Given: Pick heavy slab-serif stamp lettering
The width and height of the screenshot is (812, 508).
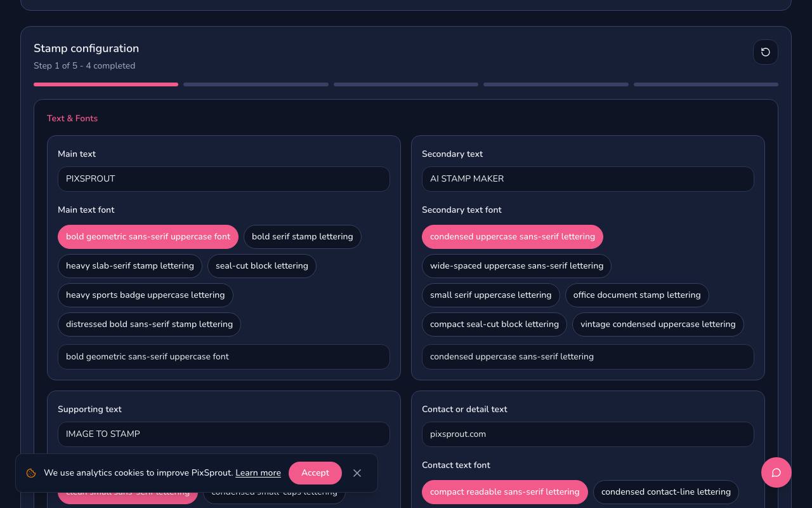Looking at the screenshot, I should pos(130,266).
